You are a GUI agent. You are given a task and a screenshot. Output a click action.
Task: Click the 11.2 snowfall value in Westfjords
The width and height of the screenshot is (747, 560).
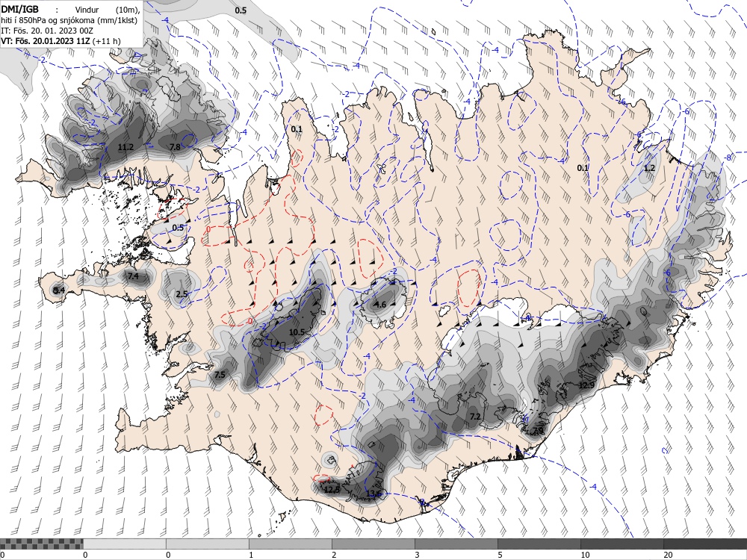point(125,147)
